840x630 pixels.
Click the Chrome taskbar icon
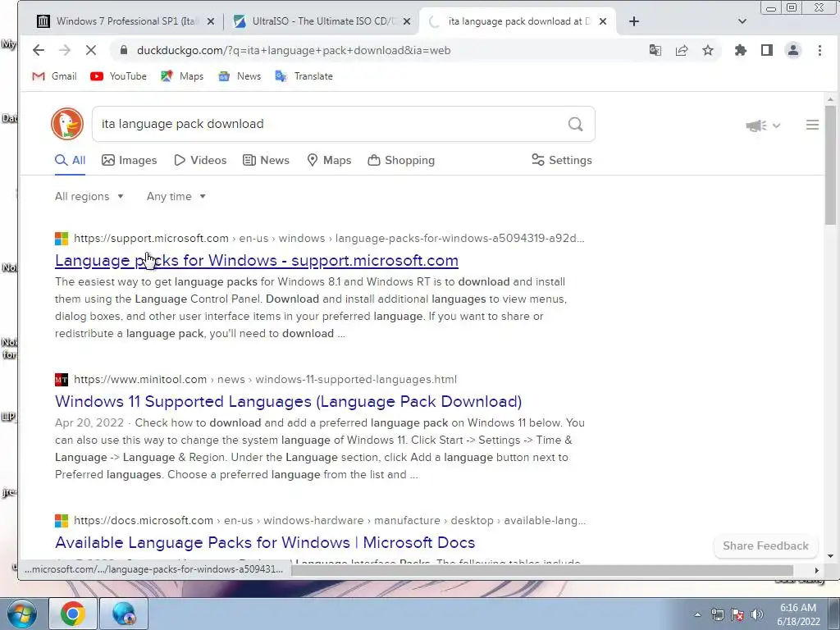coord(73,614)
